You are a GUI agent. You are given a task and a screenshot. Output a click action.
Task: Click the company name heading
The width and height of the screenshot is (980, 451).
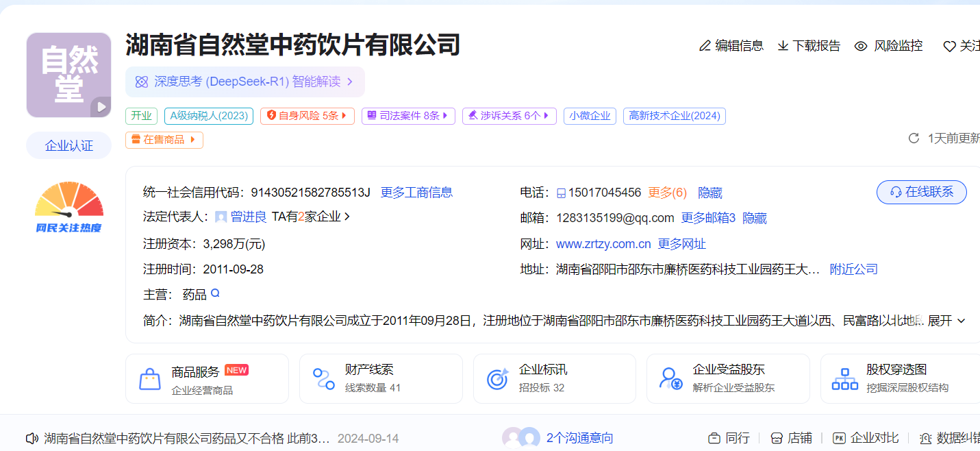click(293, 45)
